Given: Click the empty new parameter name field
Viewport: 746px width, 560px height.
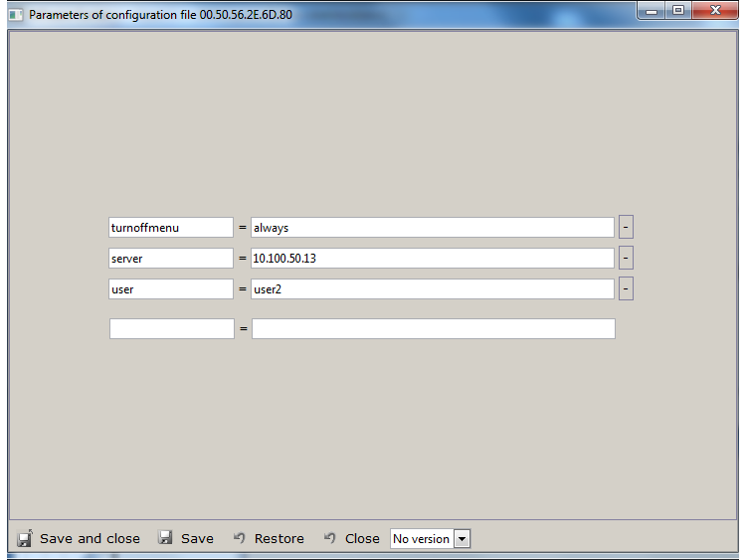Looking at the screenshot, I should pyautogui.click(x=171, y=328).
